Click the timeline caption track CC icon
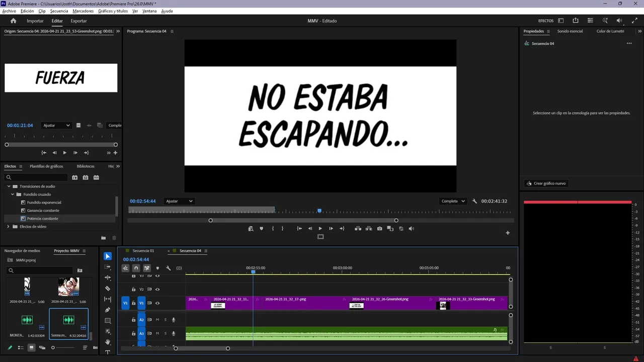The width and height of the screenshot is (644, 362). point(179,268)
